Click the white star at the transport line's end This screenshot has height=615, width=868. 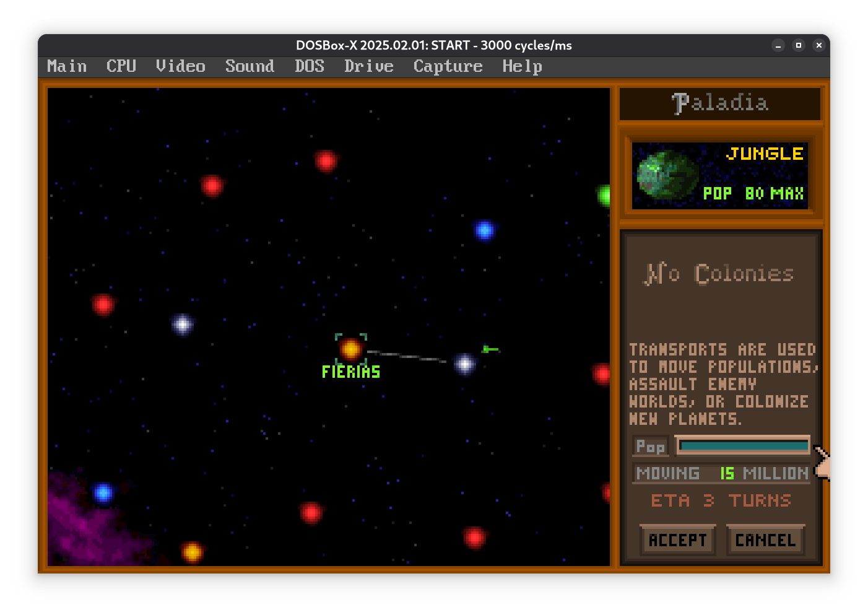click(464, 364)
